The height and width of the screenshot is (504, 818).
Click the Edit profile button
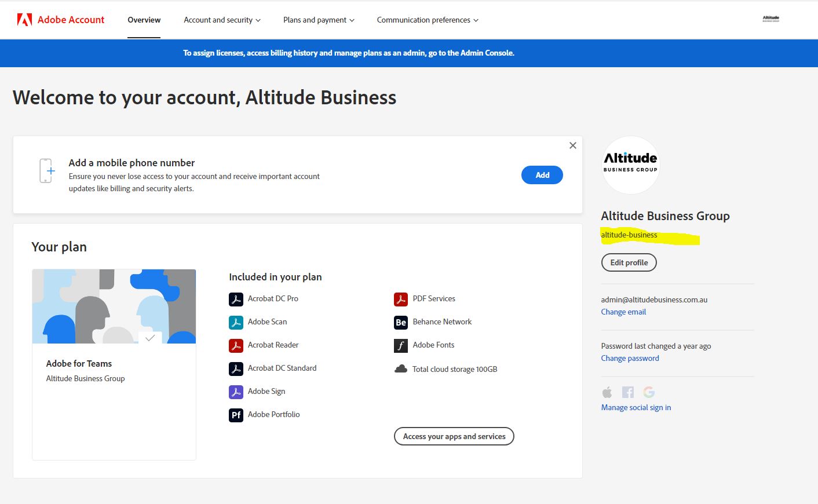(629, 262)
